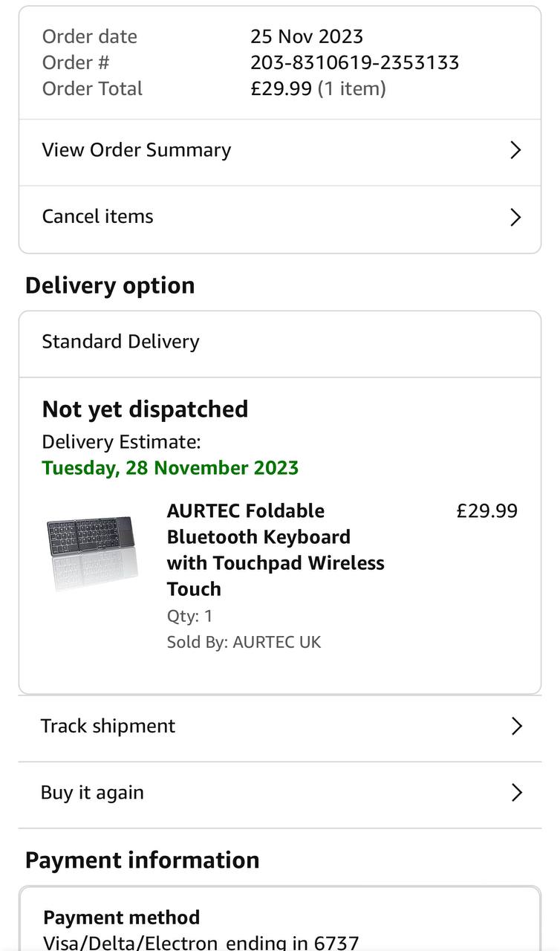This screenshot has width=560, height=951.
Task: Tap the Track shipment chevron arrow
Action: click(x=517, y=726)
